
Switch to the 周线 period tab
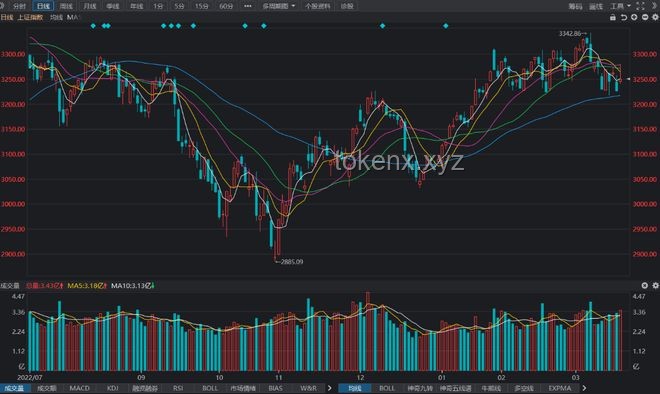tap(66, 6)
